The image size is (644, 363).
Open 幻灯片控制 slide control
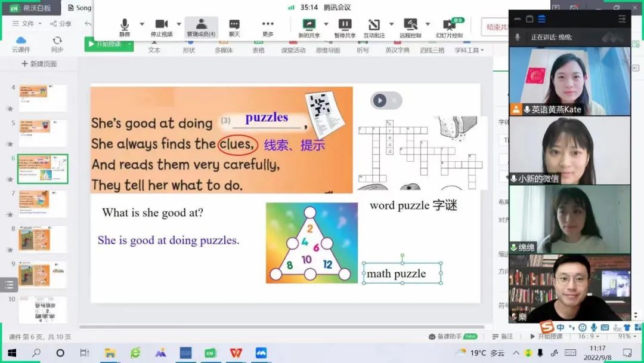pyautogui.click(x=450, y=28)
